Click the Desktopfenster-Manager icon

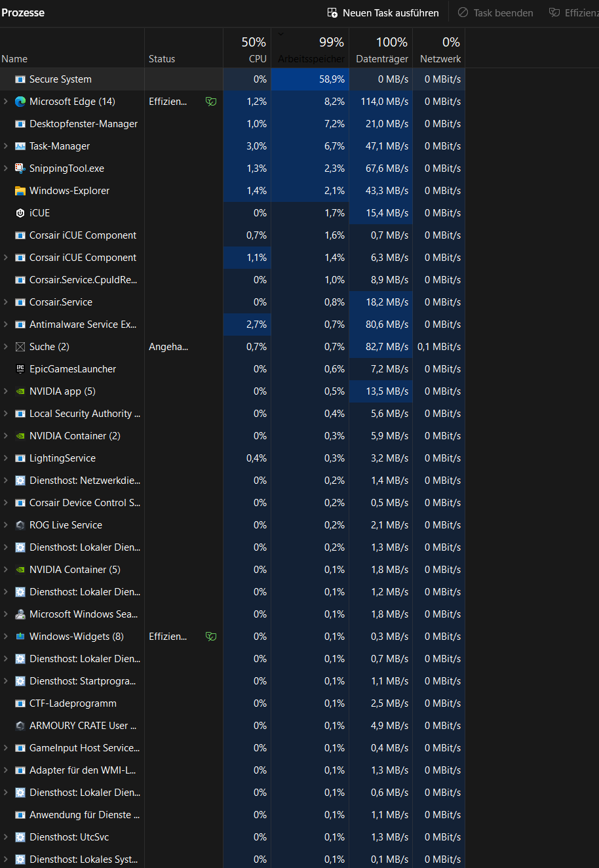(x=20, y=124)
